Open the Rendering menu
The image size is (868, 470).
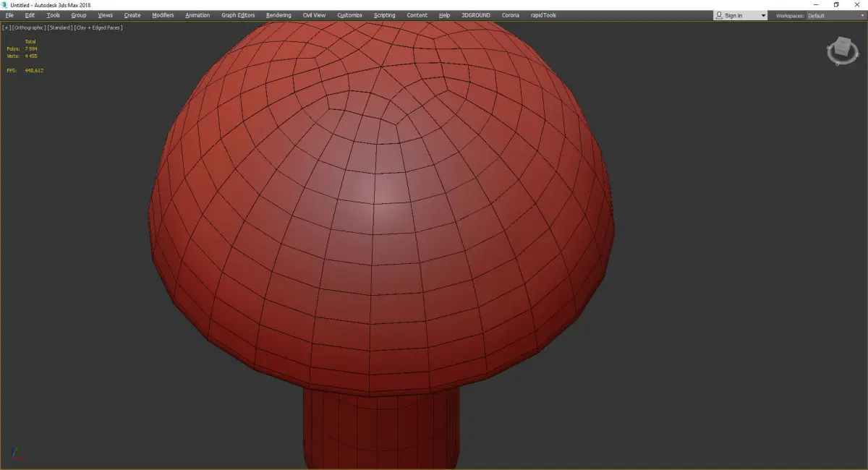coord(278,15)
